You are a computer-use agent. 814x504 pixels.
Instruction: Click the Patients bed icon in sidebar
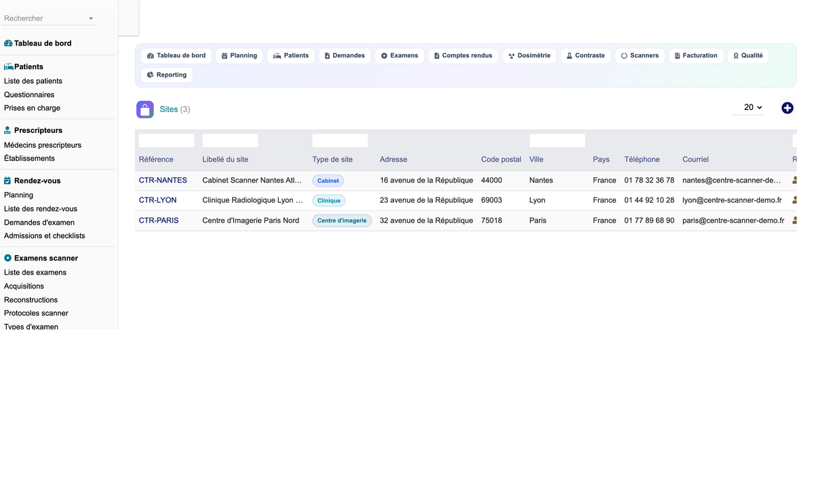click(x=9, y=66)
